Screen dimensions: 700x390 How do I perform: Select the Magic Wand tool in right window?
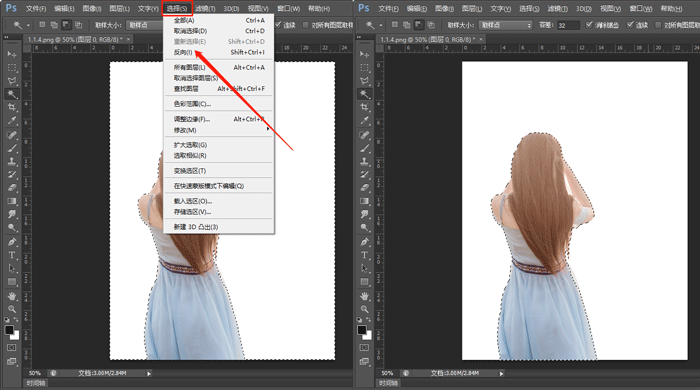tap(365, 94)
